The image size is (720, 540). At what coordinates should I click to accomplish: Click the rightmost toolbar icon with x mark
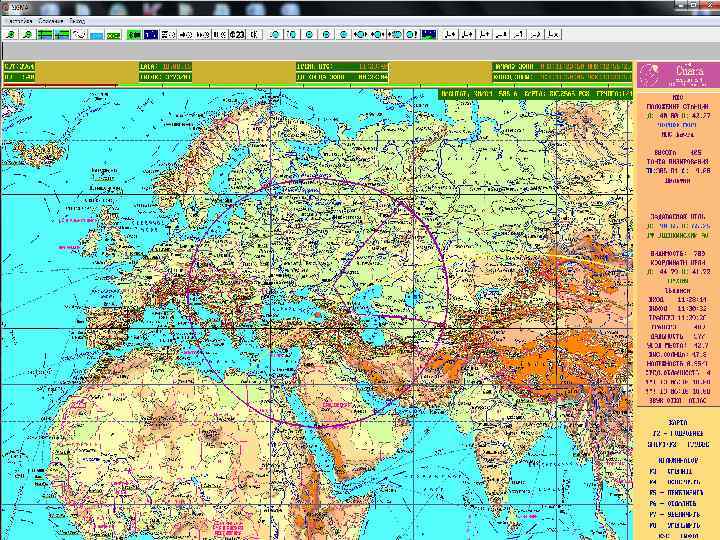[553, 34]
